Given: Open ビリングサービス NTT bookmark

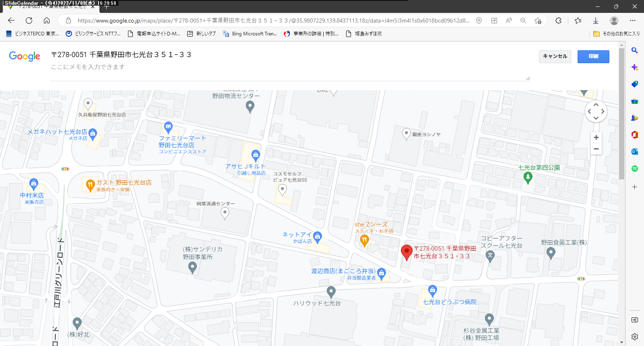Looking at the screenshot, I should 93,34.
